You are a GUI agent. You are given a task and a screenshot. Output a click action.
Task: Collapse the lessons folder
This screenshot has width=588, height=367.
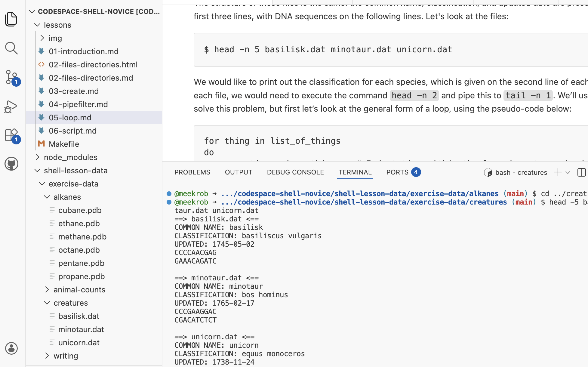[38, 25]
